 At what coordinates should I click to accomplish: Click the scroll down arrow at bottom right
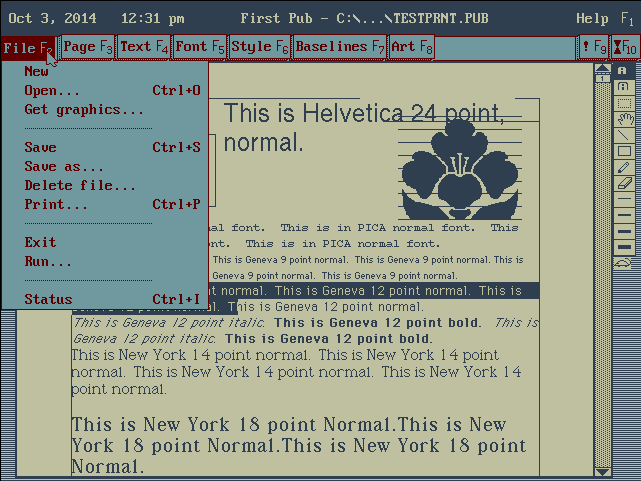click(x=602, y=471)
